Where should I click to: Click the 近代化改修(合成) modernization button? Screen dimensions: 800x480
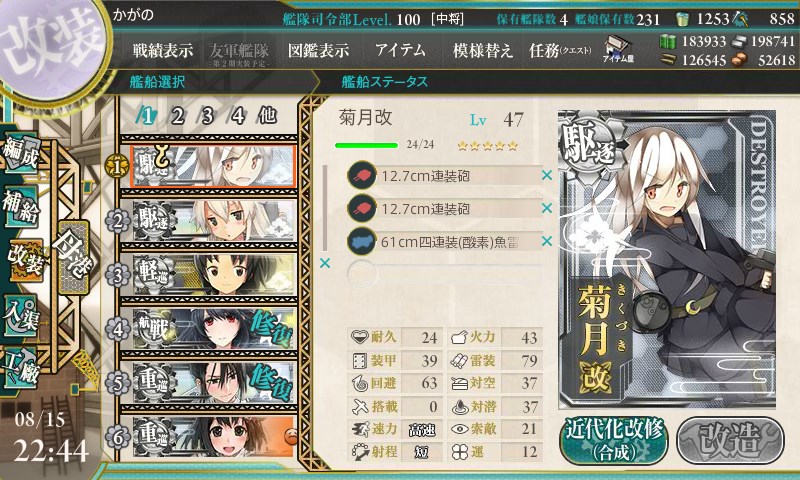point(614,439)
